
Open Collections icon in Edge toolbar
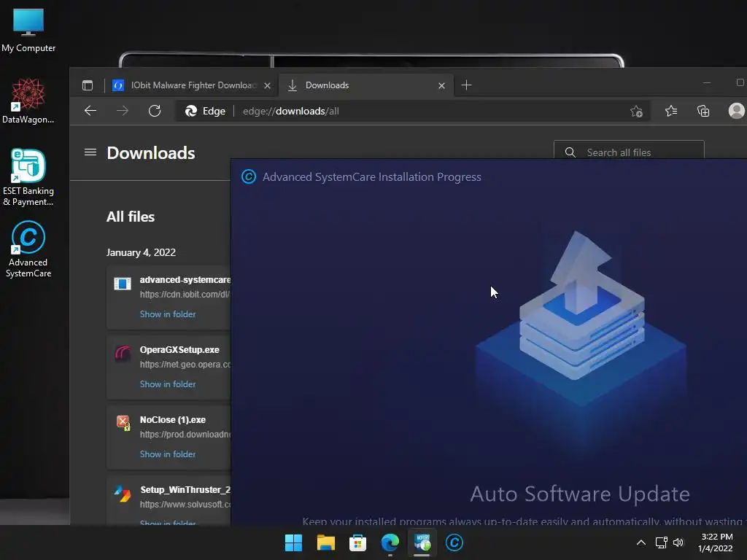(703, 111)
